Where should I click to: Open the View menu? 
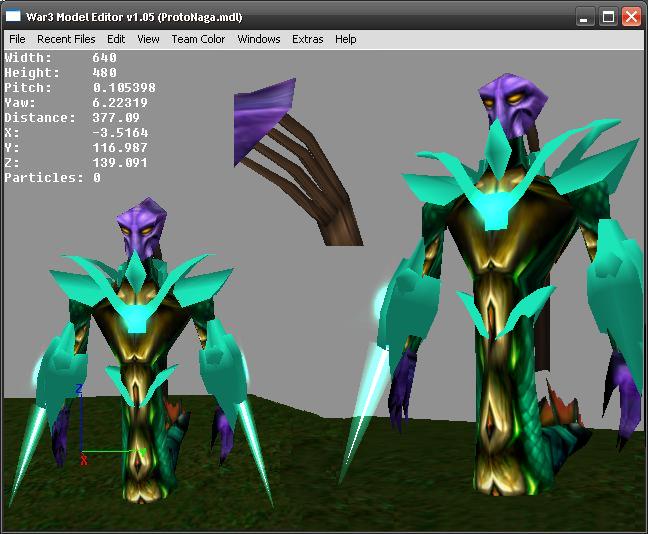pyautogui.click(x=148, y=39)
